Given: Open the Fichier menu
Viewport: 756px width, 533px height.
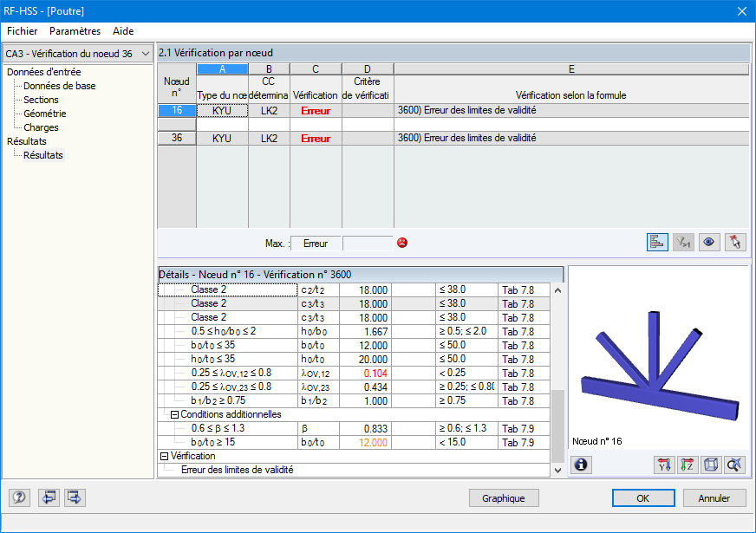Looking at the screenshot, I should (x=23, y=31).
